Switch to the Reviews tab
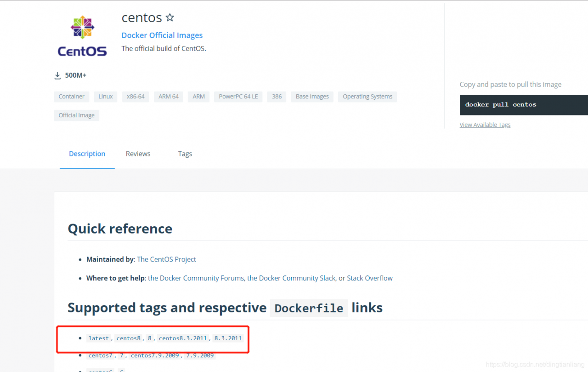This screenshot has height=372, width=588. point(138,154)
